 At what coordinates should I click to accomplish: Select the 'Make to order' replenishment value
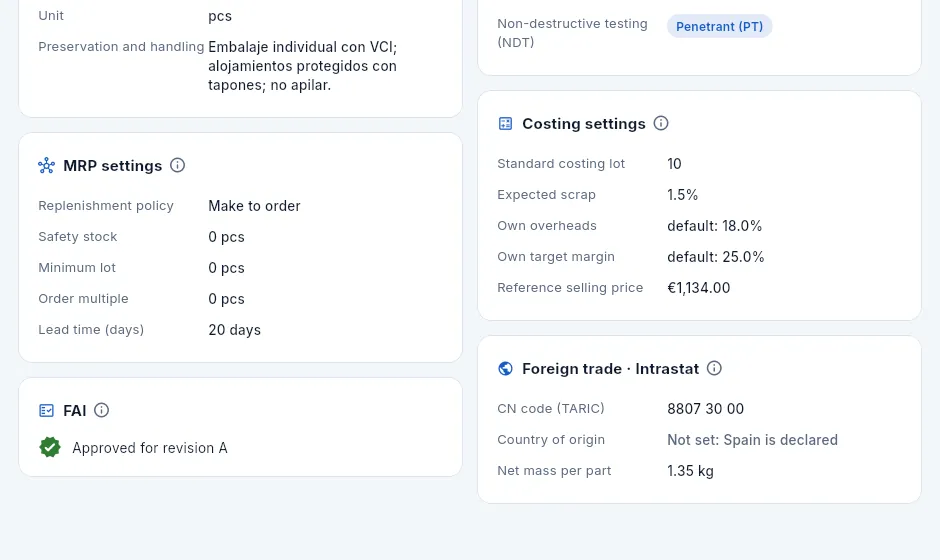tap(254, 206)
